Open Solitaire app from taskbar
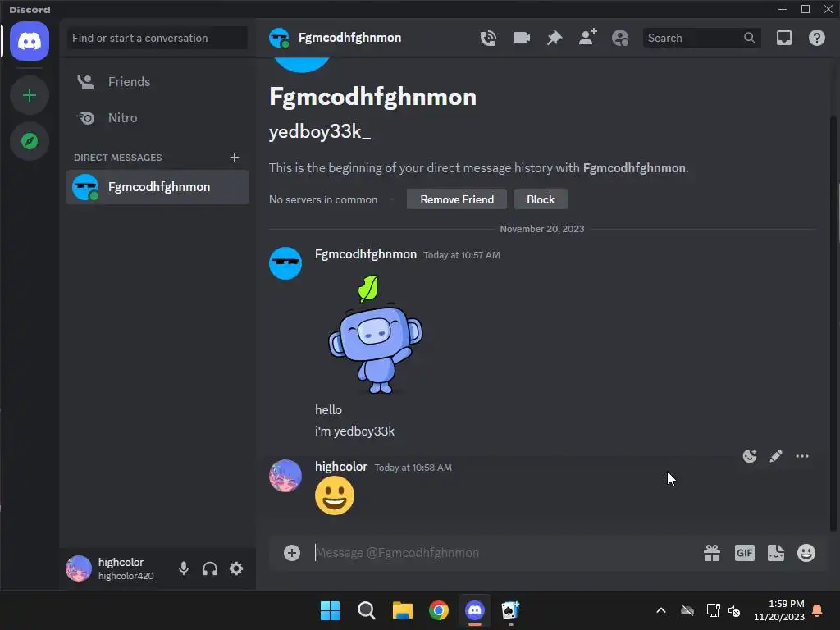The image size is (840, 630). click(x=510, y=610)
